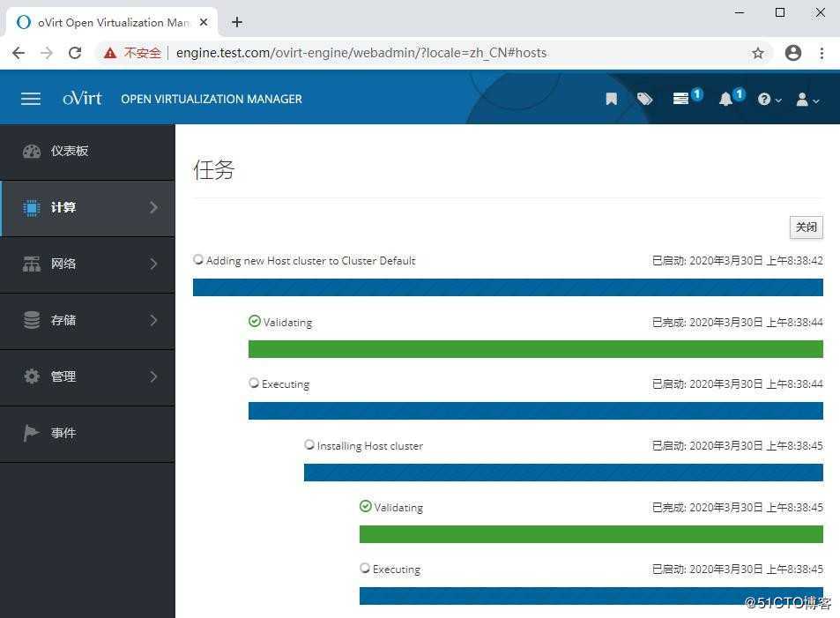Click the browser back arrow
This screenshot has width=840, height=618.
(x=19, y=53)
